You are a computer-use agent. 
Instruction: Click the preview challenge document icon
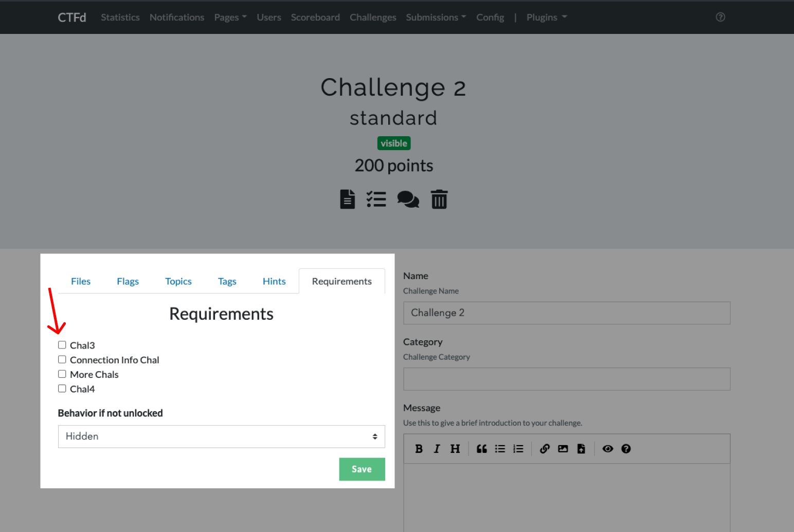[x=348, y=199]
